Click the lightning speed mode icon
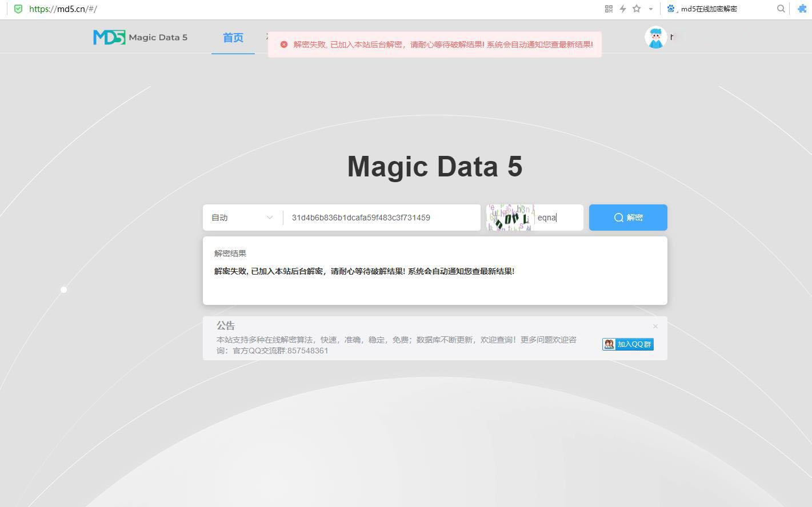Image resolution: width=812 pixels, height=507 pixels. 623,9
